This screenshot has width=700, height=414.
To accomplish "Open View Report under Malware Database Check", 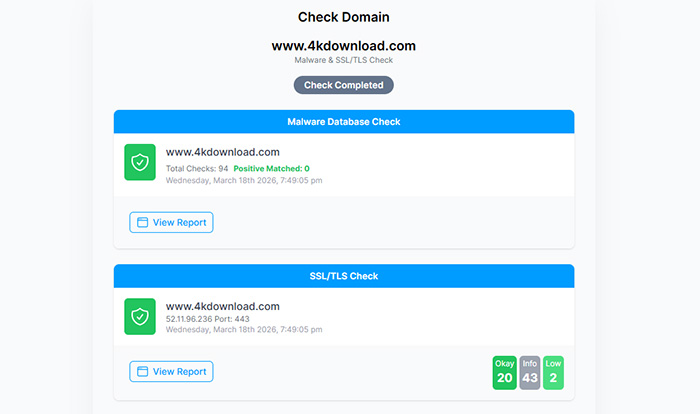I will pos(171,222).
